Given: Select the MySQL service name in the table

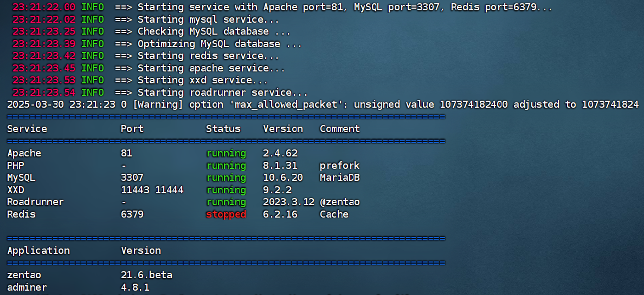Looking at the screenshot, I should pyautogui.click(x=21, y=178).
